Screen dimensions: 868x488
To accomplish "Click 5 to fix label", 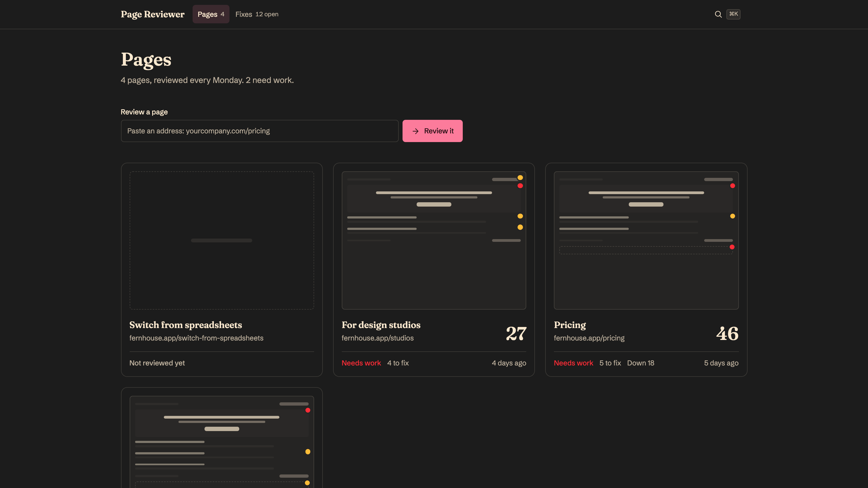I will coord(610,363).
